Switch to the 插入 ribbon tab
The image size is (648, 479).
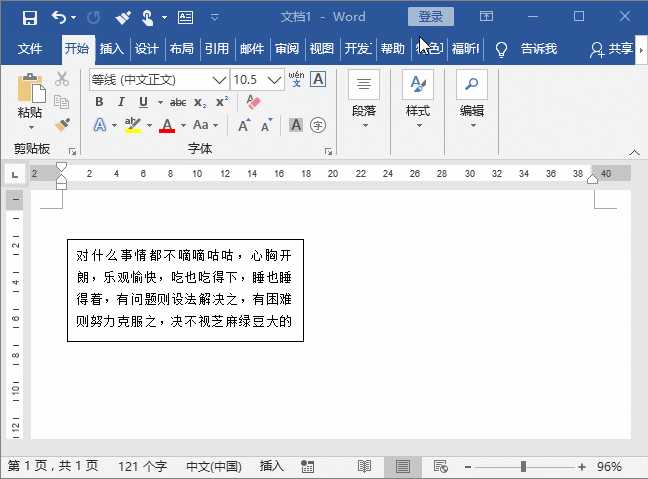(111, 49)
